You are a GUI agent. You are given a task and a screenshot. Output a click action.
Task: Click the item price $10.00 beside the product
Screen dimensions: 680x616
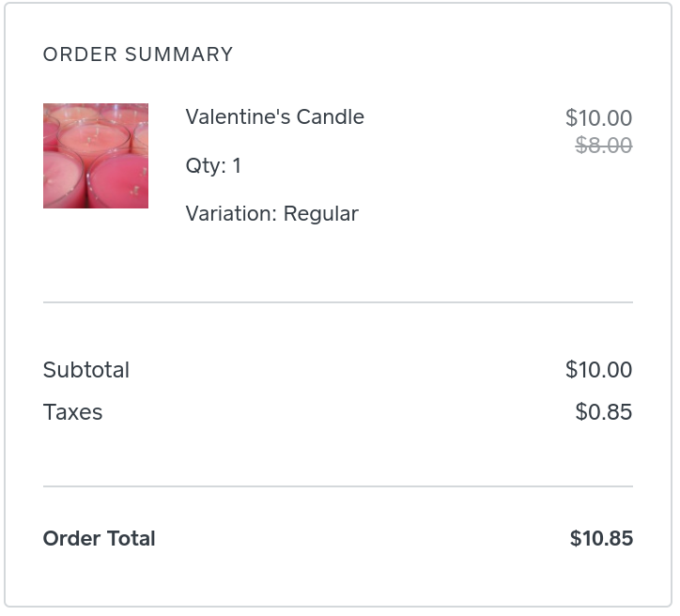coord(598,118)
